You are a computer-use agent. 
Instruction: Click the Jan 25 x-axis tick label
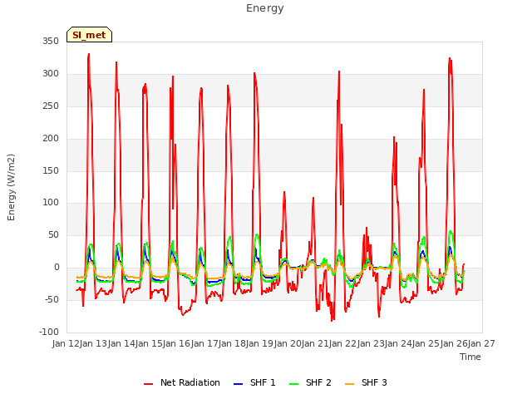(x=426, y=343)
